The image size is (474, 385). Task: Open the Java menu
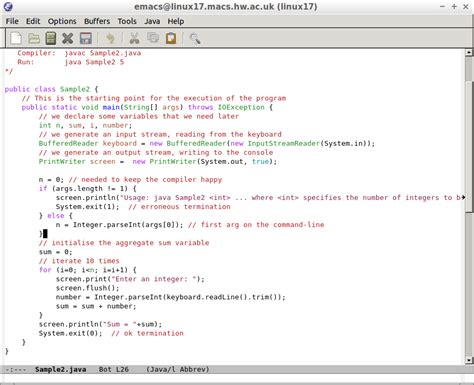pyautogui.click(x=152, y=21)
